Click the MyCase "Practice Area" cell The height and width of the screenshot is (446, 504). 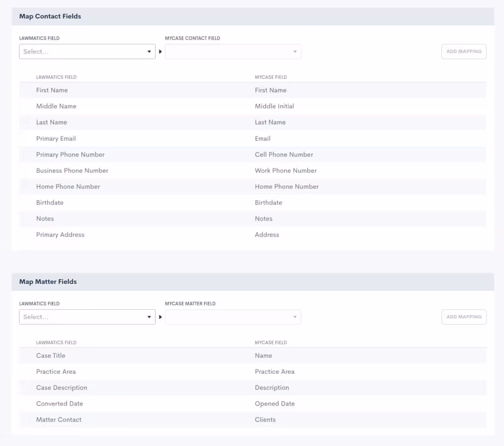pos(275,372)
